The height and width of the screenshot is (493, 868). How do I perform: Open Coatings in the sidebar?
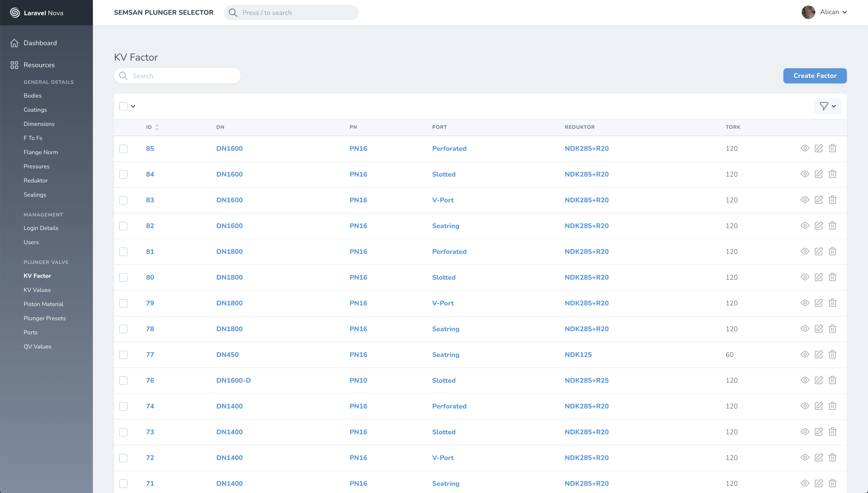(35, 110)
